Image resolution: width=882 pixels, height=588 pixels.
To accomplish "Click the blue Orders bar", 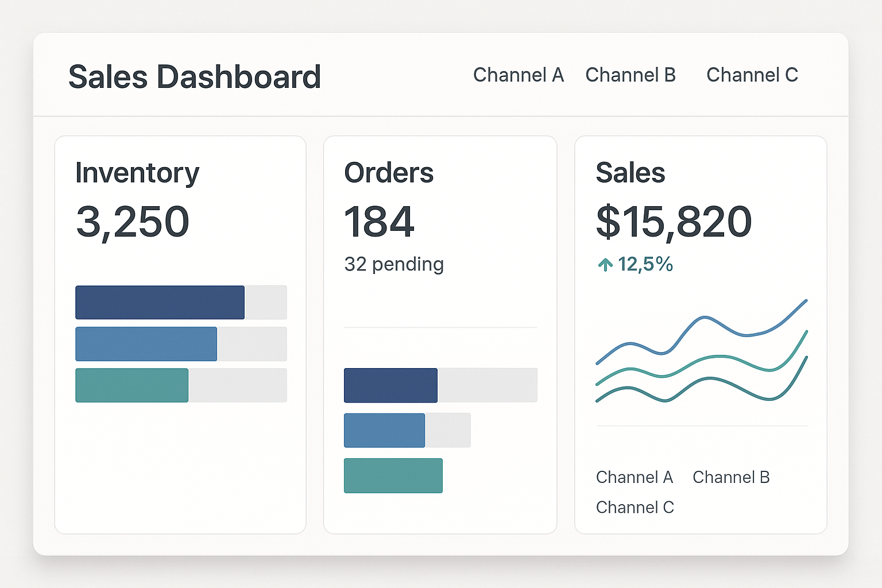I will click(x=384, y=430).
